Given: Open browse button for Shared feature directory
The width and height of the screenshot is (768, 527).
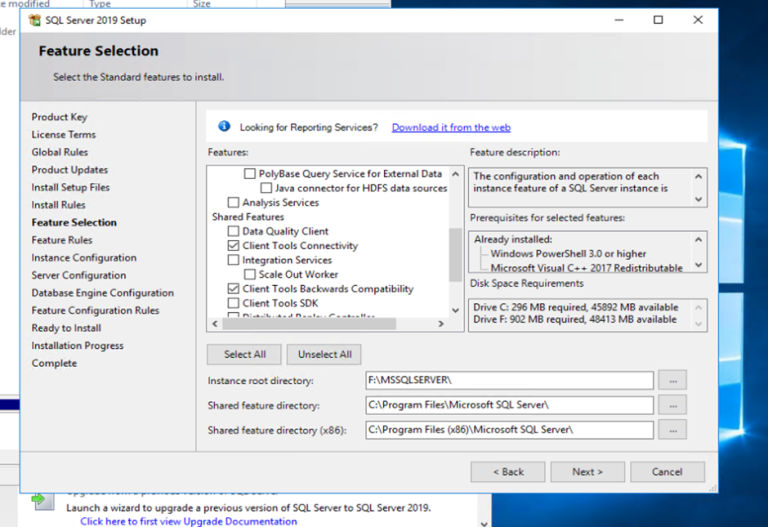Looking at the screenshot, I should [x=672, y=405].
